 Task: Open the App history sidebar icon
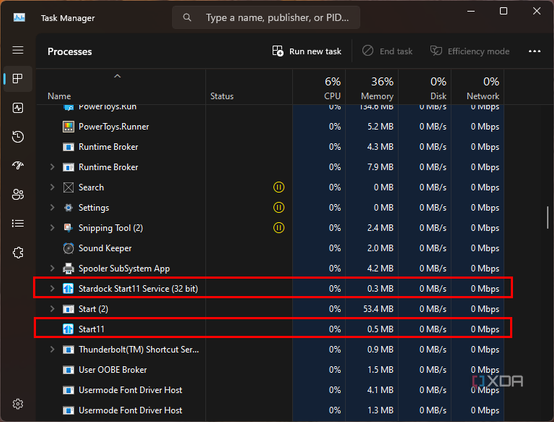tap(18, 137)
